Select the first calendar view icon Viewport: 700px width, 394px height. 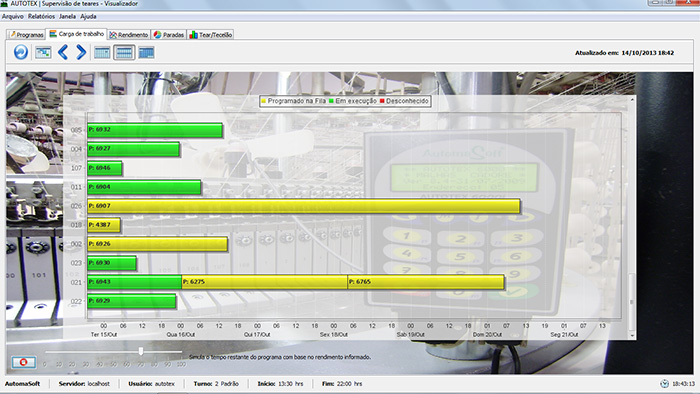click(x=102, y=53)
